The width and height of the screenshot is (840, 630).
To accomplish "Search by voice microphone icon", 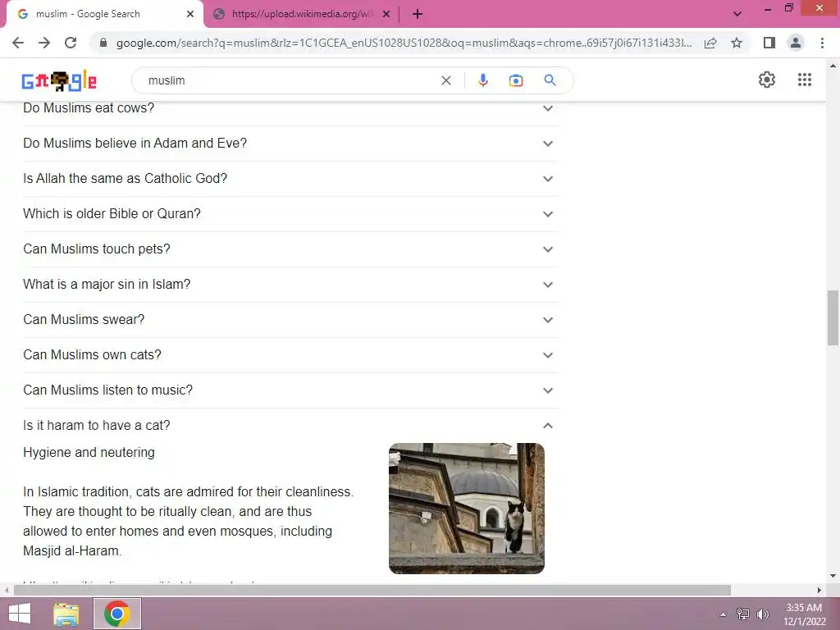I will 482,80.
